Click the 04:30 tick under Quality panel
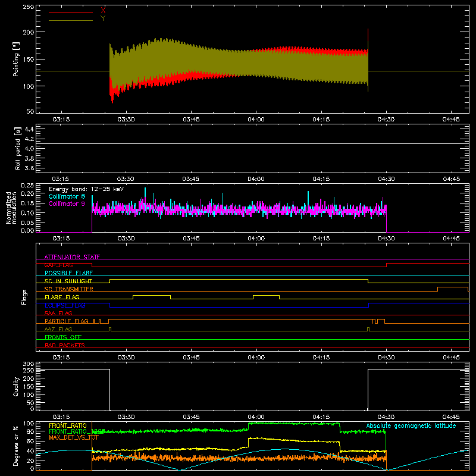The width and height of the screenshot is (476, 476). pos(386,417)
